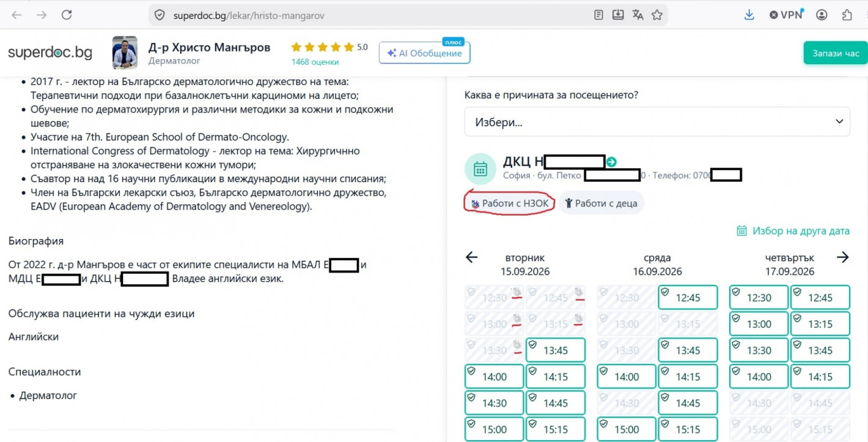Screen dimensions: 868x442
Task: Open browser extensions puzzle menu
Action: point(847,15)
